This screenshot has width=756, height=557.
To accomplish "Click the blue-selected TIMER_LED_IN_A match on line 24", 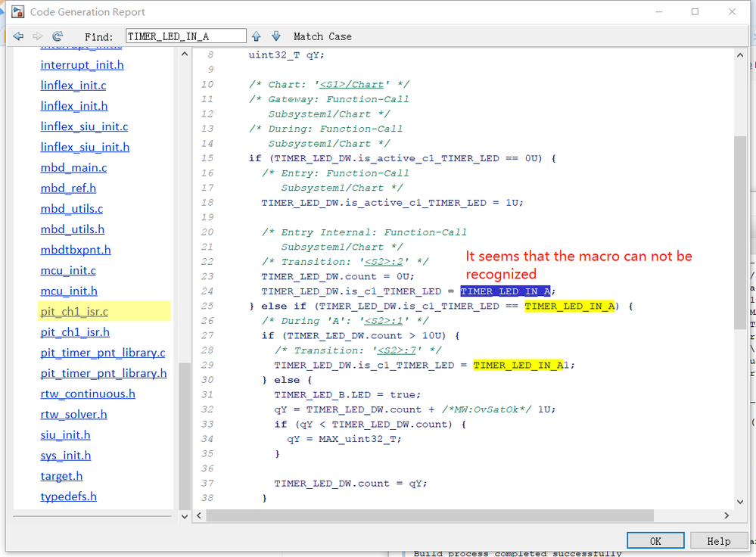I will 505,291.
